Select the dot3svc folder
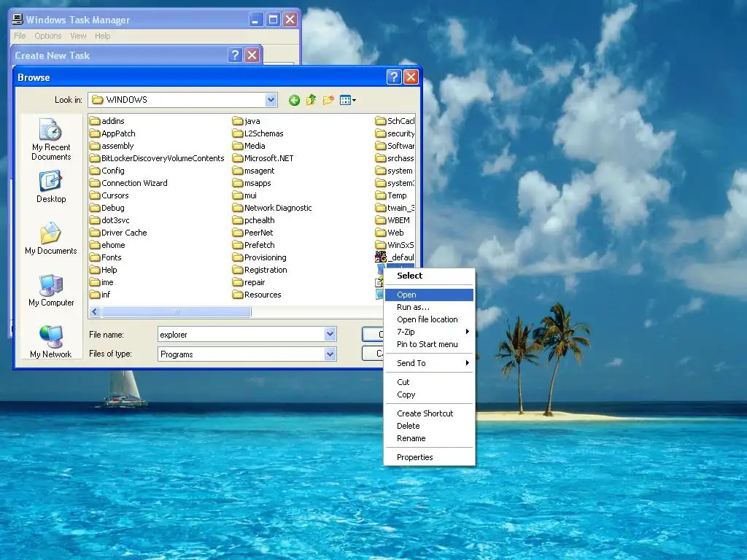Screen dimensions: 747x560 [109, 220]
